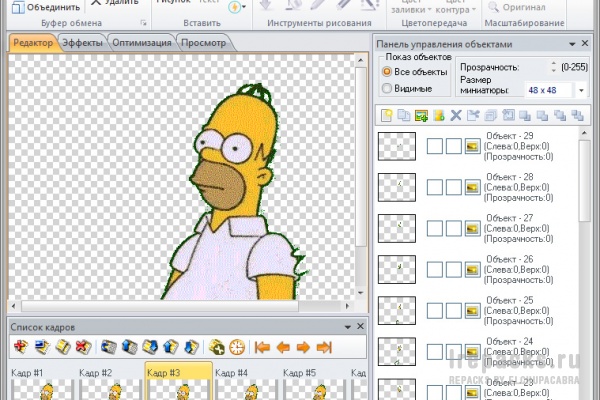Click the Оригинал zoom button

[x=517, y=7]
